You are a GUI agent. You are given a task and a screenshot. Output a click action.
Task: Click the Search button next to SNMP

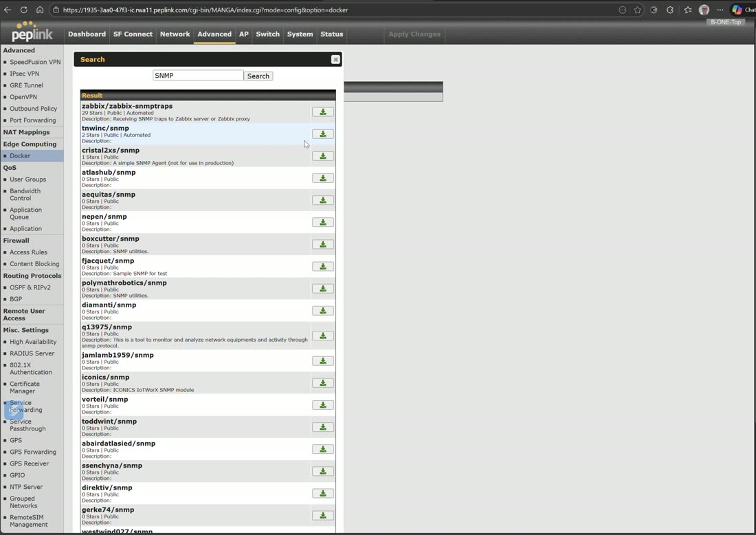click(258, 76)
